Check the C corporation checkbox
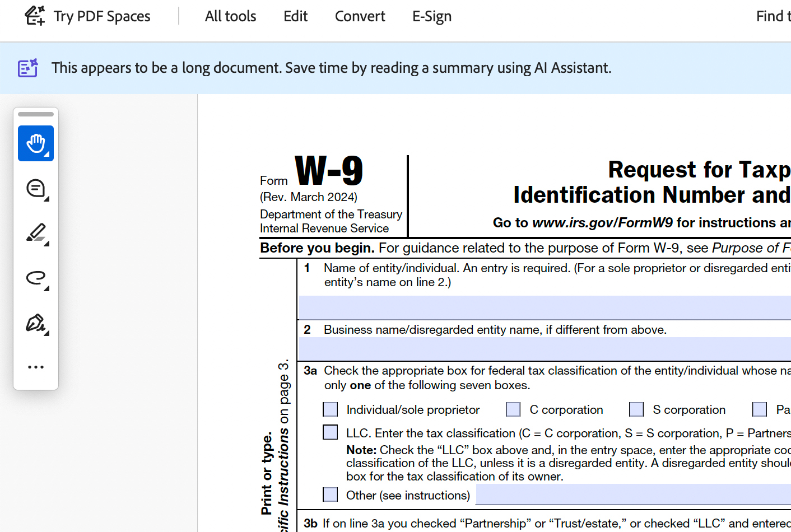Screen dimensions: 791x532 click(x=513, y=409)
